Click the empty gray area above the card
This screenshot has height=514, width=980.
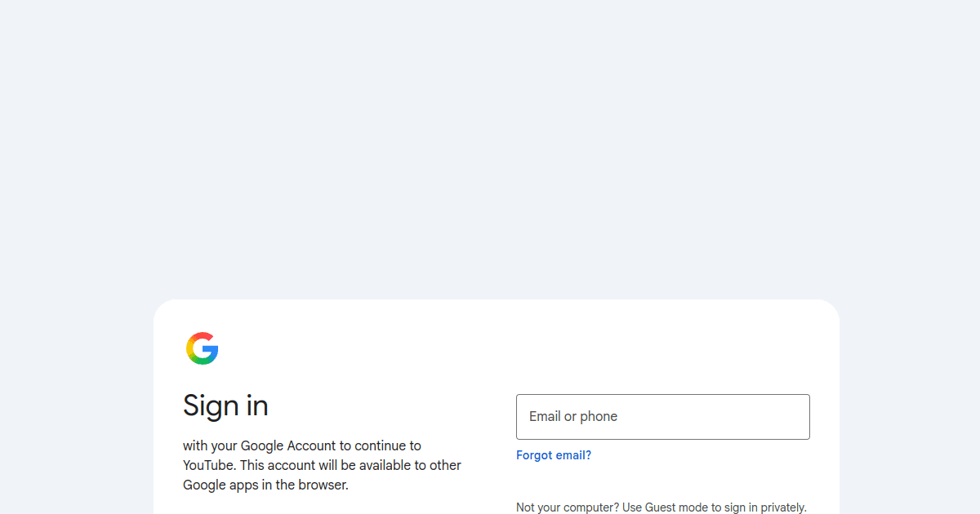click(x=490, y=147)
